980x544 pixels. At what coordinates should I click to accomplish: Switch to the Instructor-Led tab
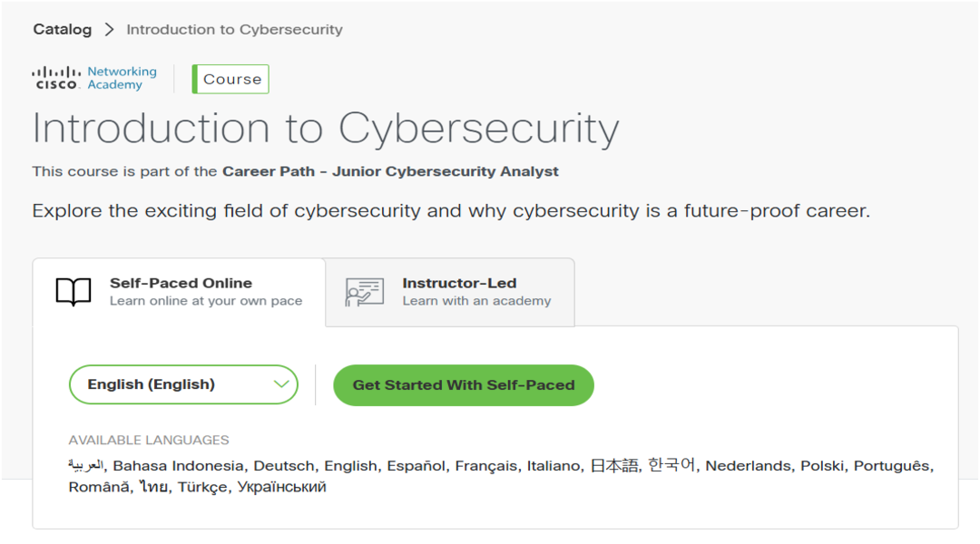click(x=450, y=292)
